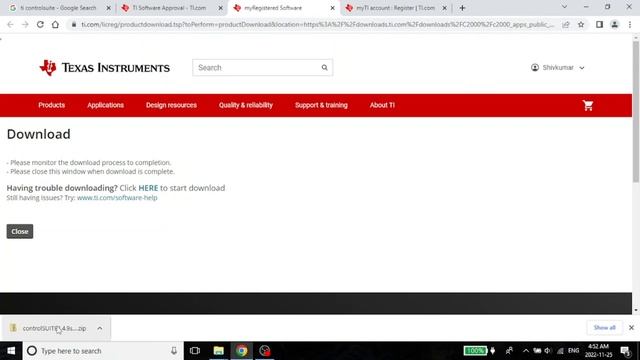Open the red round taskbar app
Viewport: 640px width, 360px height.
point(265,351)
